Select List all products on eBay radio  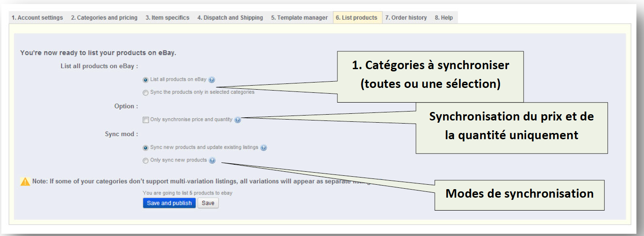145,80
